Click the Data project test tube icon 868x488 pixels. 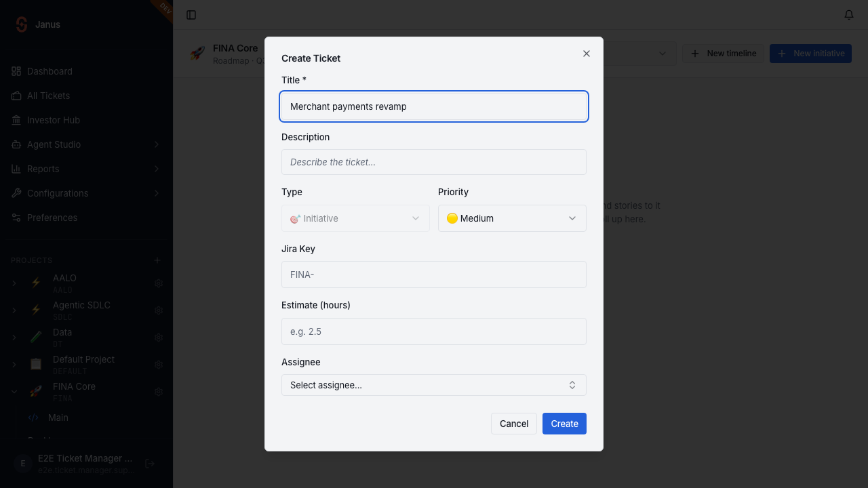coord(36,338)
